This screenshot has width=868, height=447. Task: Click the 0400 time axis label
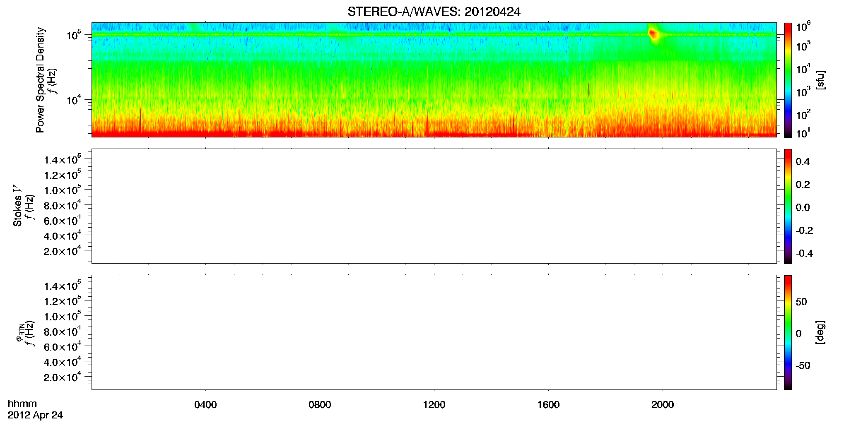[205, 405]
